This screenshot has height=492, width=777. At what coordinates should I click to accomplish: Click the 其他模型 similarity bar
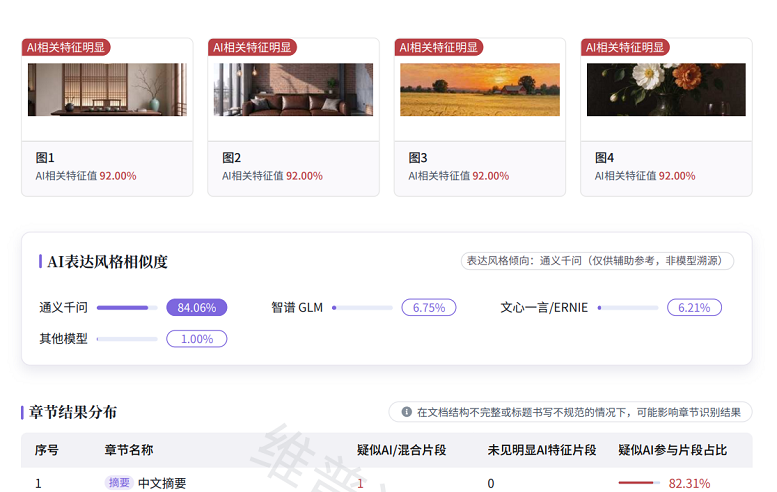coord(127,339)
